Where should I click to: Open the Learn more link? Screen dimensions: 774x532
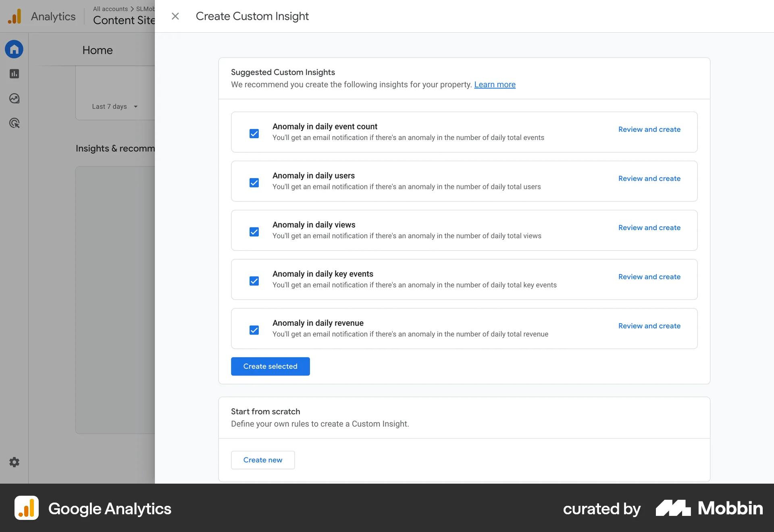495,84
